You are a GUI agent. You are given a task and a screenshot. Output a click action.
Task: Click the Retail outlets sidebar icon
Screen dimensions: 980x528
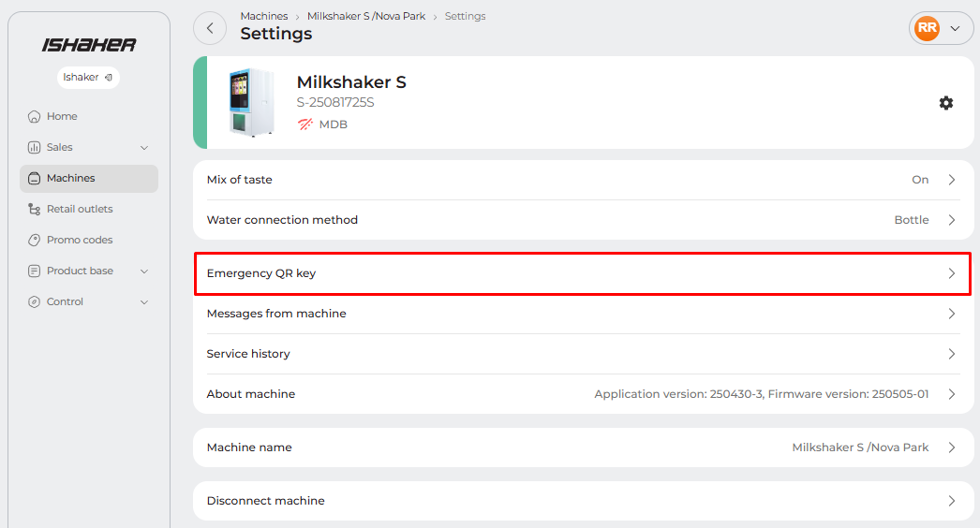(35, 210)
